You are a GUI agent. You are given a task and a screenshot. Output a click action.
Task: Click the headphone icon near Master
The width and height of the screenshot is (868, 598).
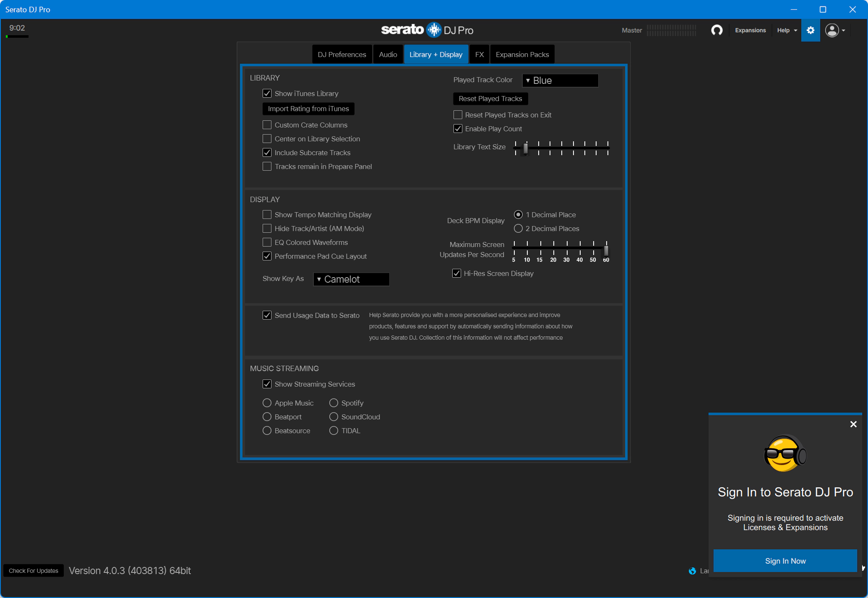point(717,30)
